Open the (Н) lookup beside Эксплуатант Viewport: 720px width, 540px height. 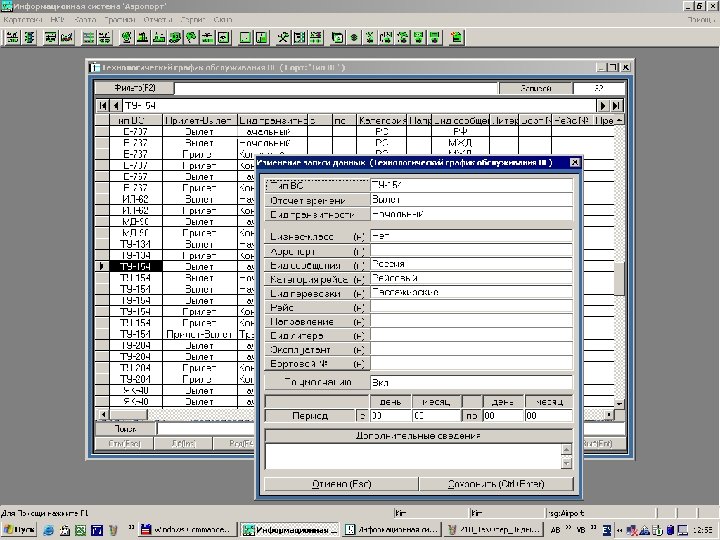point(358,350)
